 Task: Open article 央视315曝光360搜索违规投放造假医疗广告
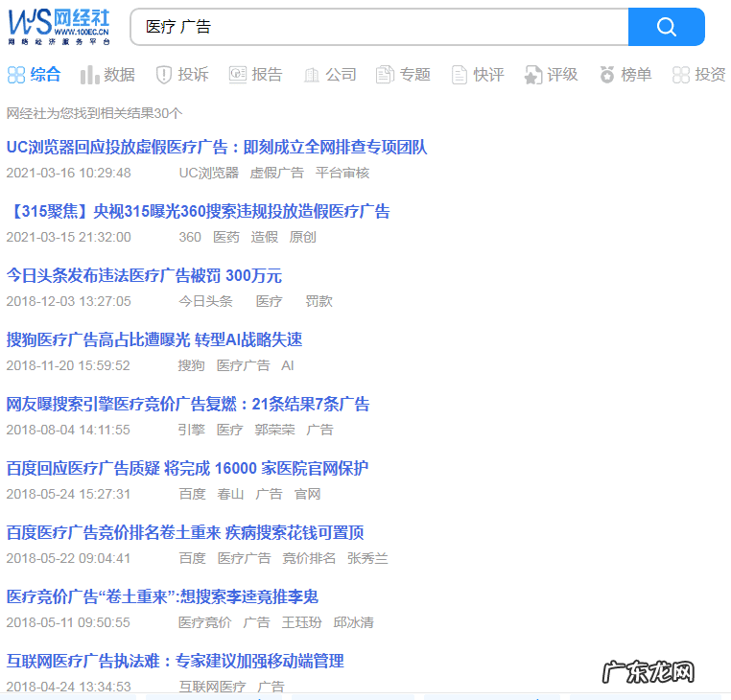click(x=199, y=212)
